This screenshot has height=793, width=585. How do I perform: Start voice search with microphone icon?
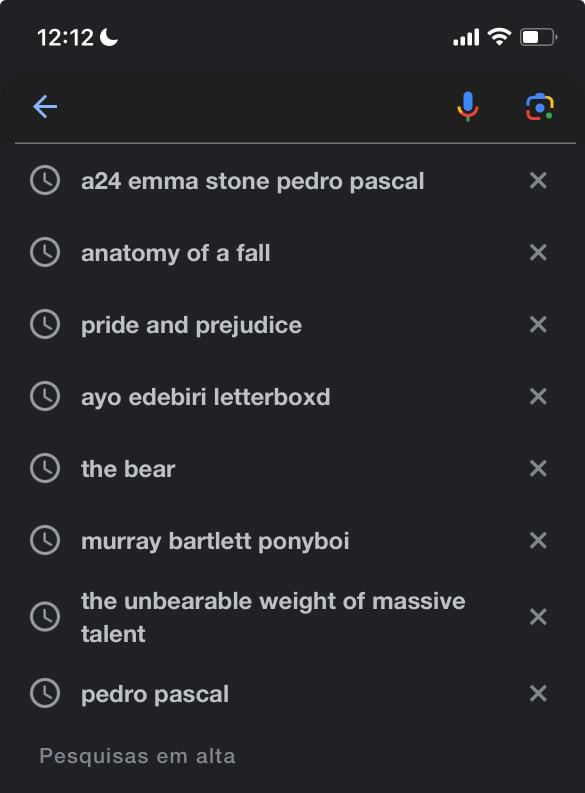pyautogui.click(x=468, y=107)
